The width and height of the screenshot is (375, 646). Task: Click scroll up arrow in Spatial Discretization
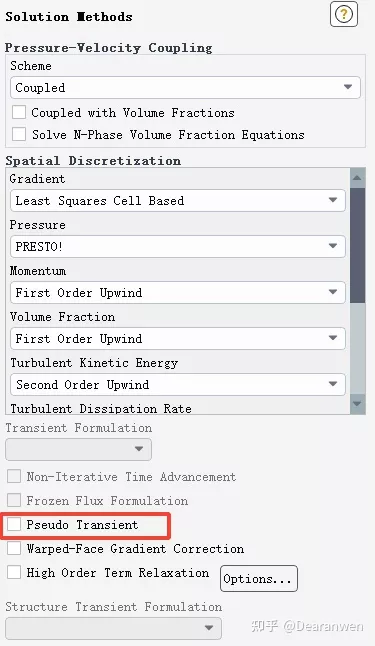click(x=357, y=178)
